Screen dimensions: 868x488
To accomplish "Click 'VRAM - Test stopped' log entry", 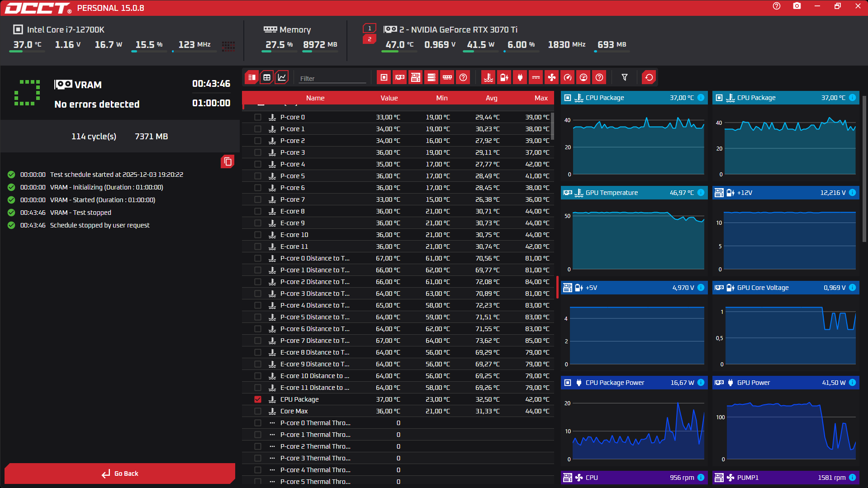I will tap(81, 213).
